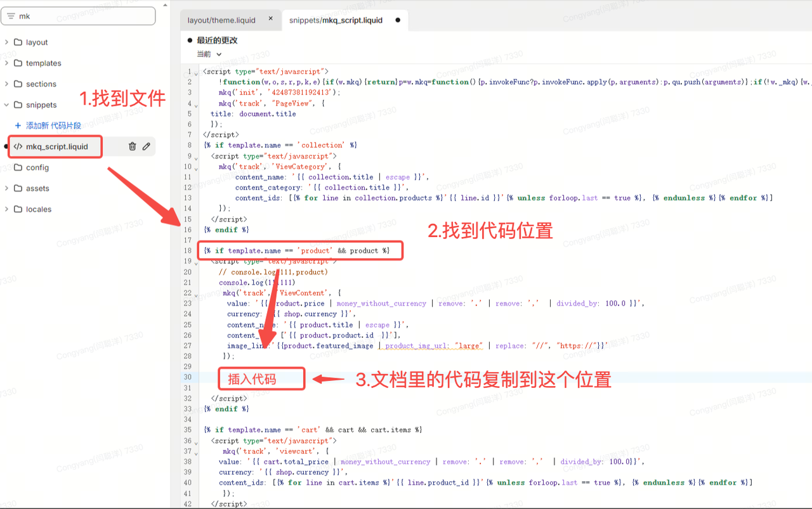
Task: Click line number 30 in the gutter
Action: [x=188, y=377]
